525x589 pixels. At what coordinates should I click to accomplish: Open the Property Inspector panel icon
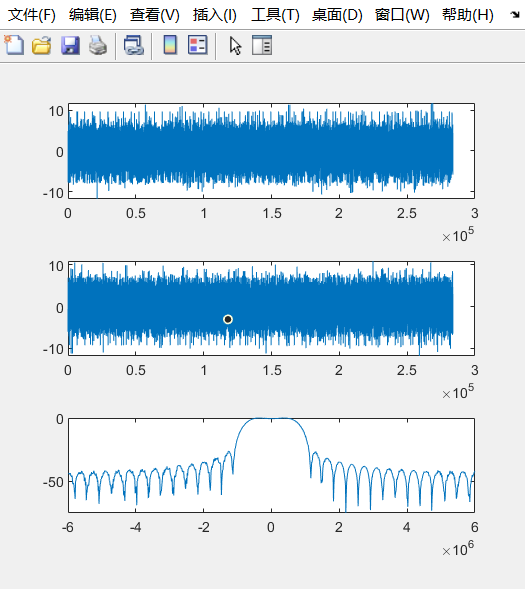coord(262,45)
